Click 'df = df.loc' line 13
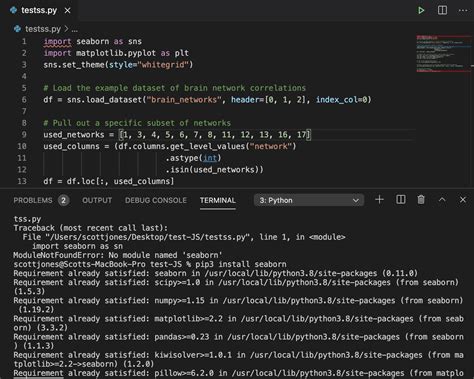Image resolution: width=474 pixels, height=379 pixels. (109, 181)
